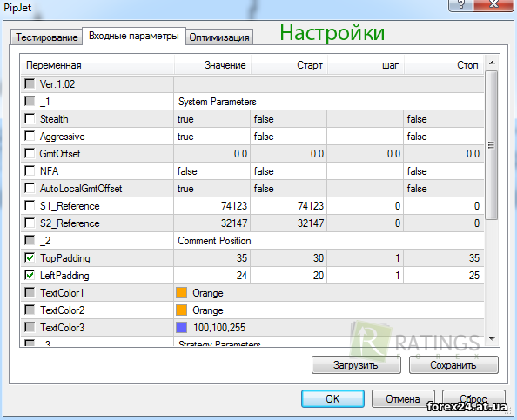Click the scrollbar down arrow
The width and height of the screenshot is (517, 420).
coord(492,338)
